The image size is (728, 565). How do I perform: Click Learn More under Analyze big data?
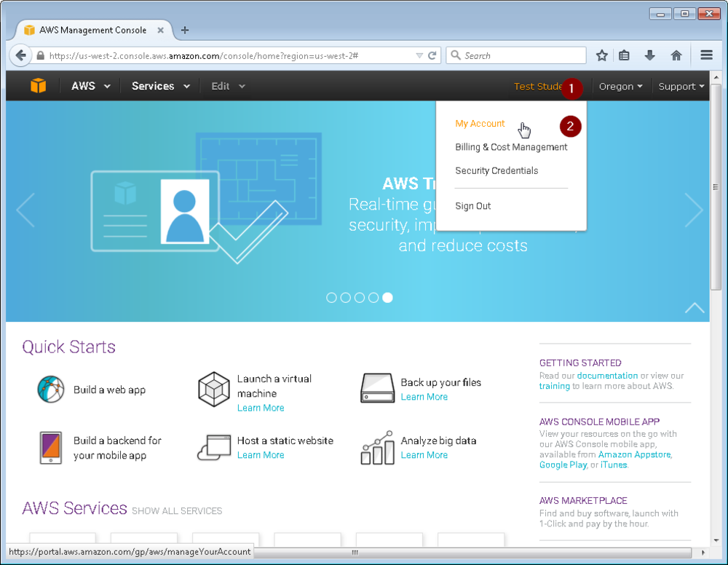pyautogui.click(x=424, y=455)
